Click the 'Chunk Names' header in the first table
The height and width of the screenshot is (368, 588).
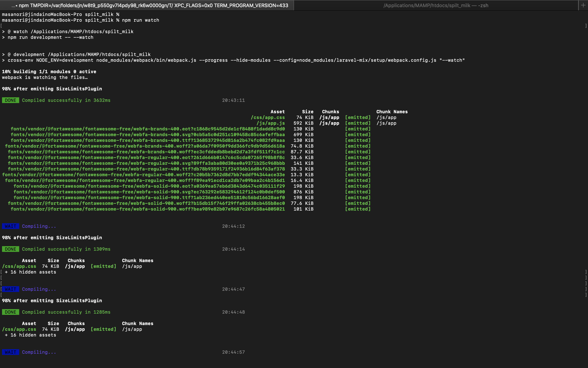tap(392, 112)
